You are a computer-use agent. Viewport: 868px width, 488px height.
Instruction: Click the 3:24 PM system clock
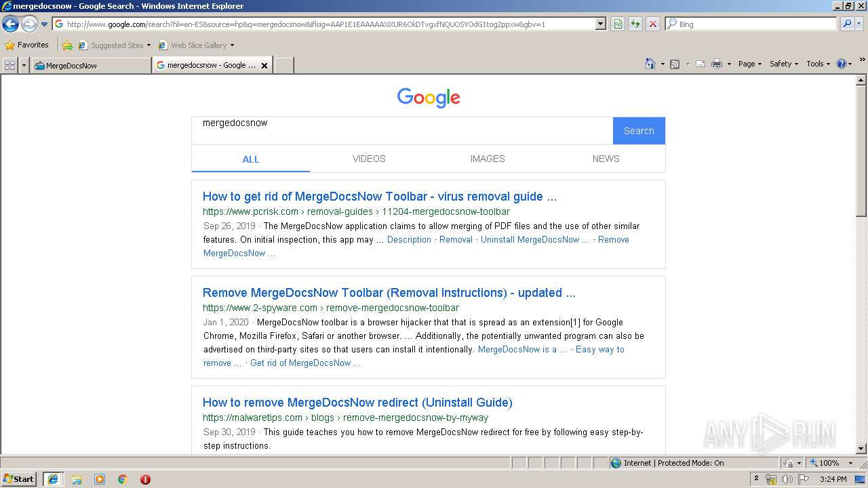833,479
